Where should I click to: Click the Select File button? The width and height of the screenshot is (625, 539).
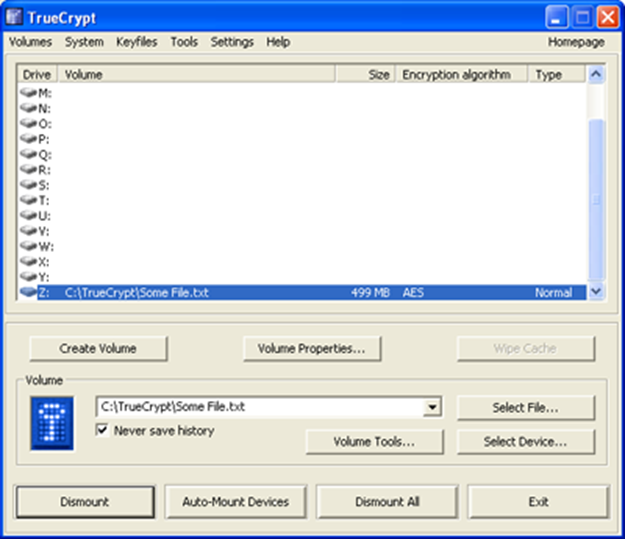tap(525, 408)
